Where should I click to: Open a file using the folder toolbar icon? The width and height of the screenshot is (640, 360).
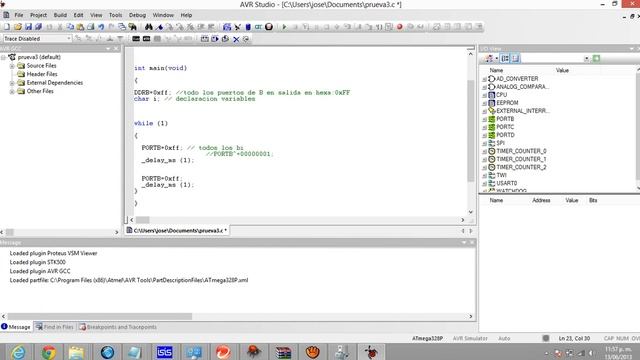(x=18, y=27)
